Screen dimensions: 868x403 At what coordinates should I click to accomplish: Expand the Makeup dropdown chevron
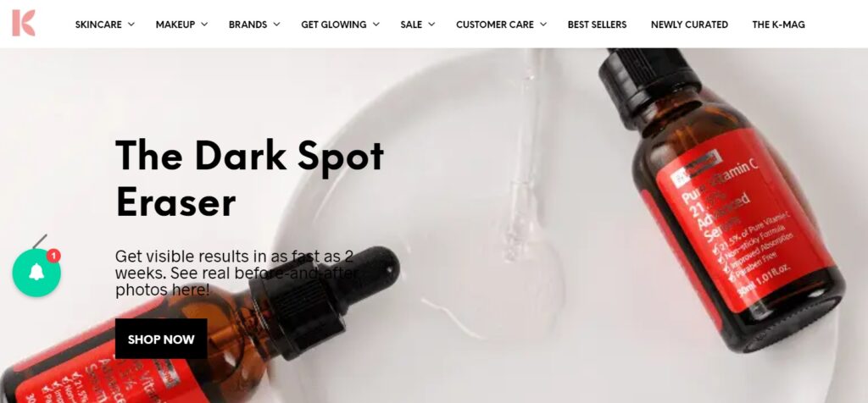(x=204, y=25)
